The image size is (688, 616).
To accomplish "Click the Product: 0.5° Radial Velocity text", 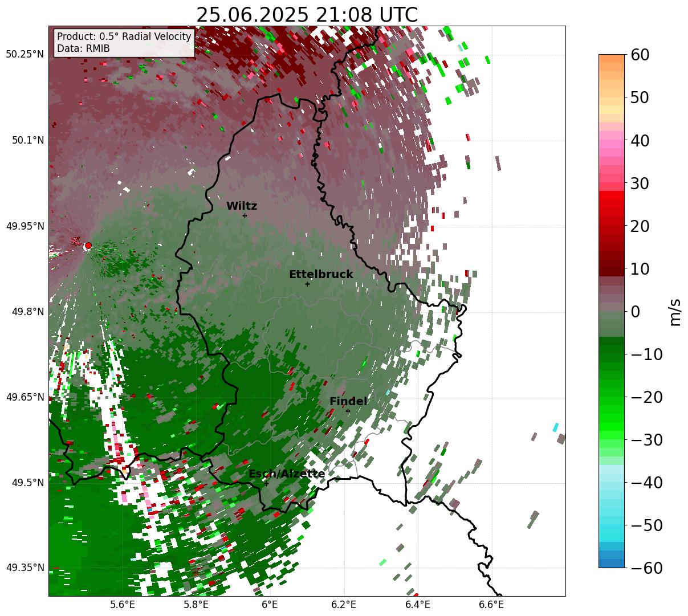I will [x=124, y=36].
